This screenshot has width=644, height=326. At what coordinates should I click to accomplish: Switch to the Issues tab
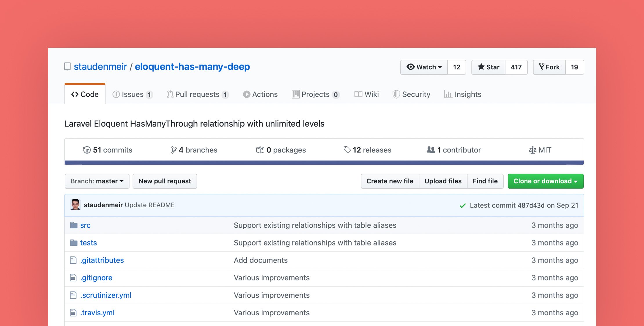point(133,94)
